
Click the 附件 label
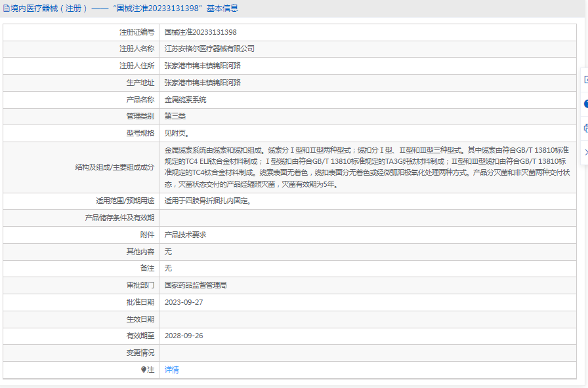click(x=148, y=235)
